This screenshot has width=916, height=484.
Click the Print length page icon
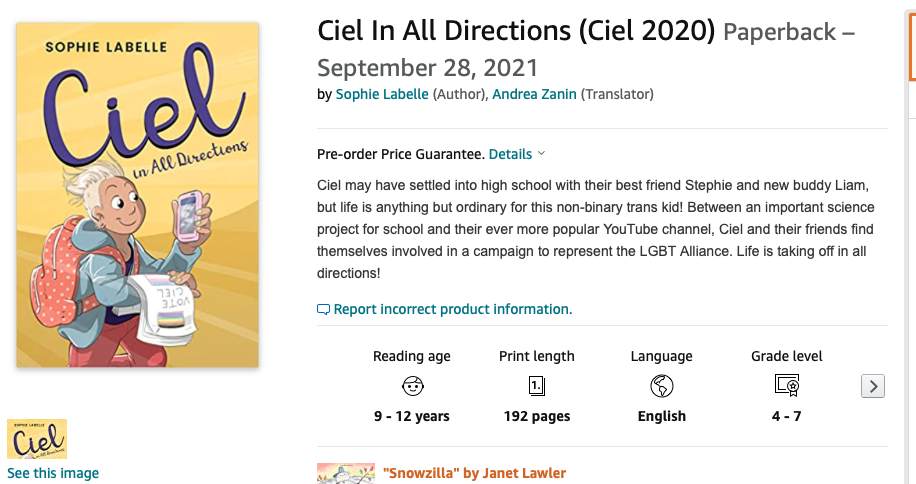click(536, 386)
